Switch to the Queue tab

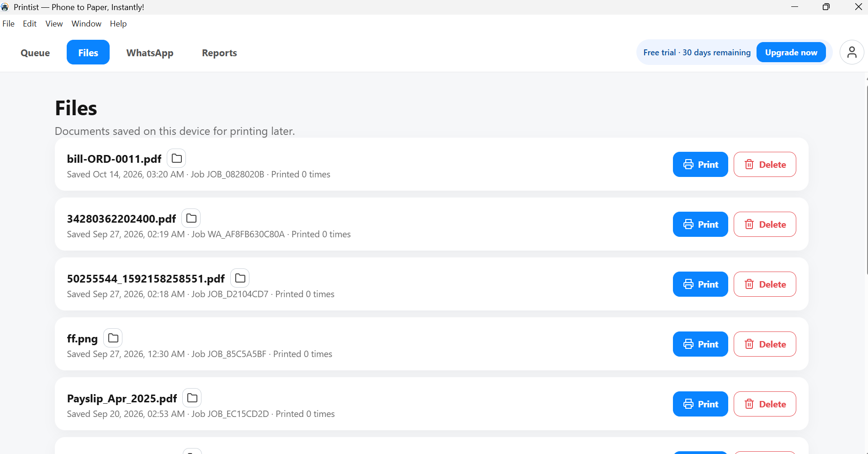(x=35, y=53)
